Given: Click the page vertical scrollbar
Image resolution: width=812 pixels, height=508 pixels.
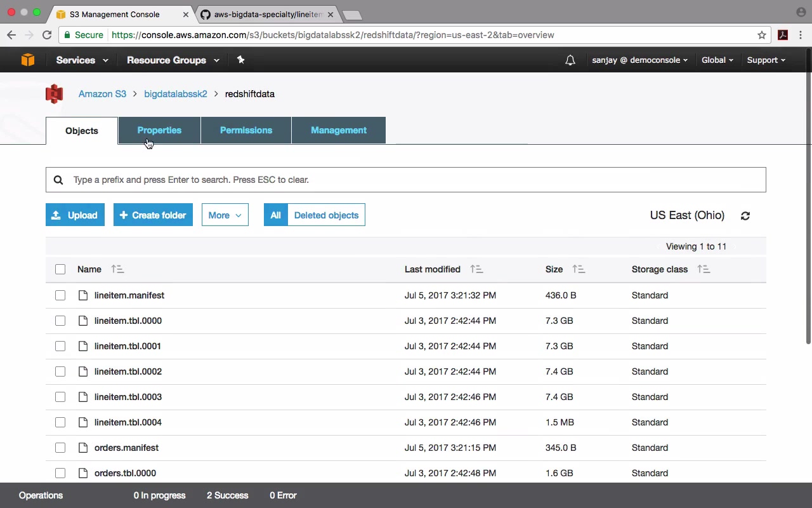Looking at the screenshot, I should click(808, 197).
